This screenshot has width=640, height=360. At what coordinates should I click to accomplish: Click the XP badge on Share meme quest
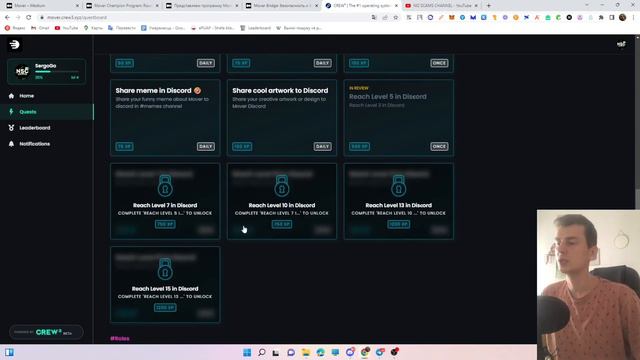[124, 146]
